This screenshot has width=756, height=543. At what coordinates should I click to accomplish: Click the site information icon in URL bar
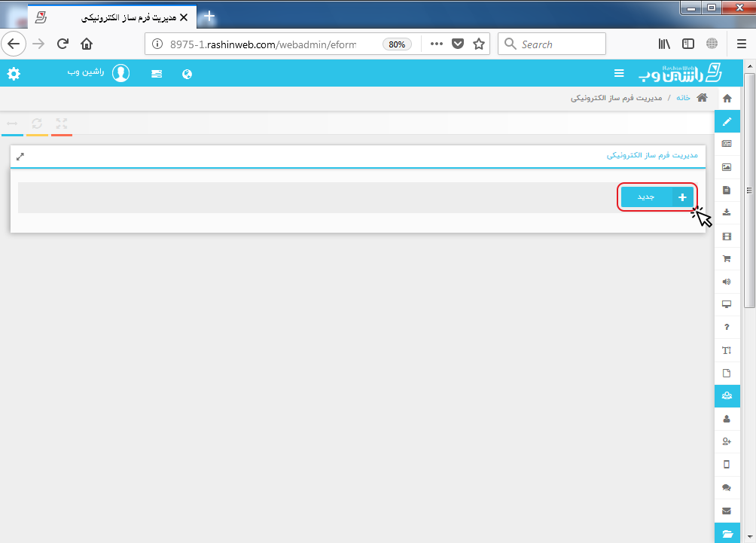click(157, 44)
